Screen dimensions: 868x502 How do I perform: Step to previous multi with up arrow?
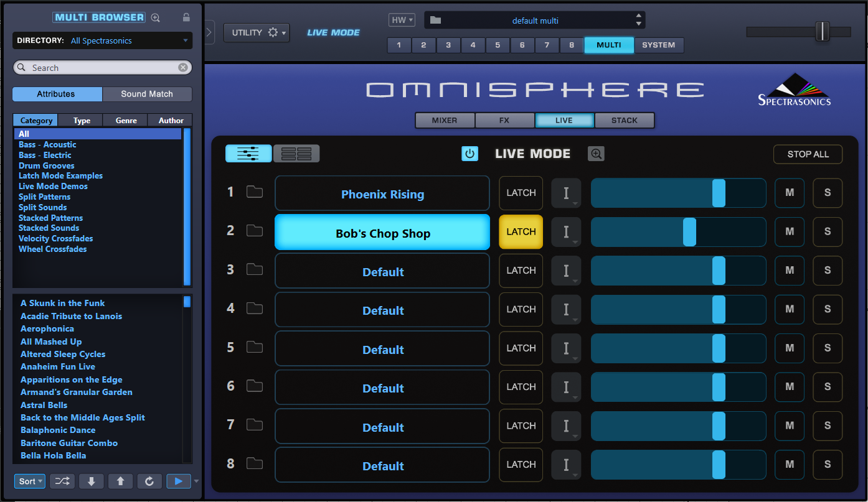point(120,481)
